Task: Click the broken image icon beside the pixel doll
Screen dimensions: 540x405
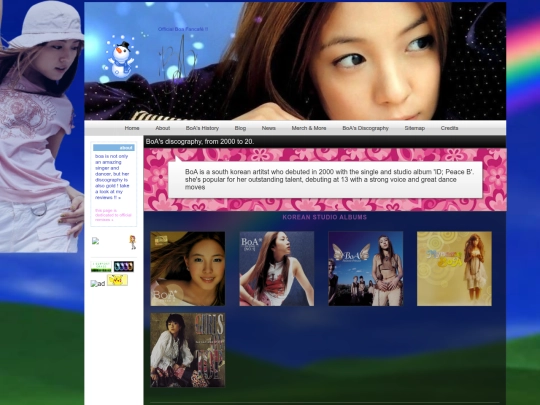Action: tap(95, 241)
